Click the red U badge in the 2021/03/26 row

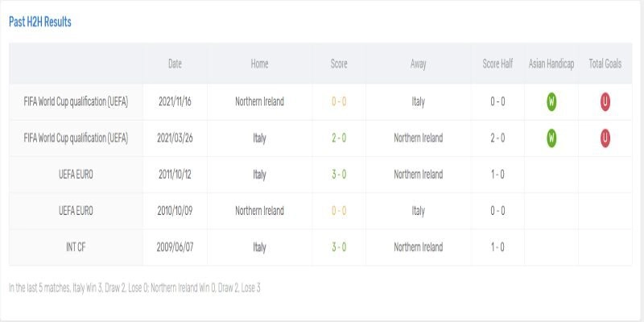coord(605,138)
